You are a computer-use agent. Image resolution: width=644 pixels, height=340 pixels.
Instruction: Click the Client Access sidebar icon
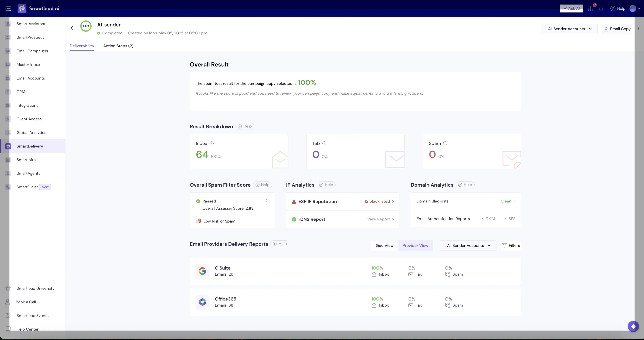tap(8, 119)
